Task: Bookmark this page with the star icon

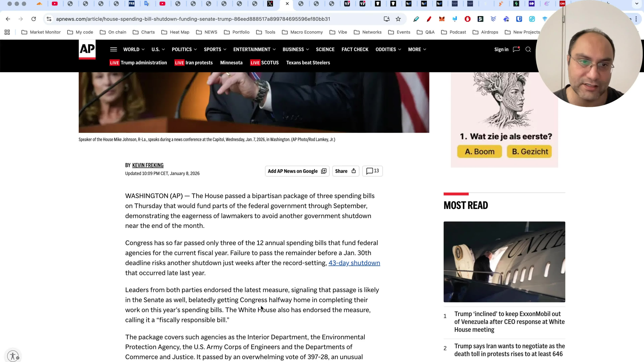Action: click(398, 19)
